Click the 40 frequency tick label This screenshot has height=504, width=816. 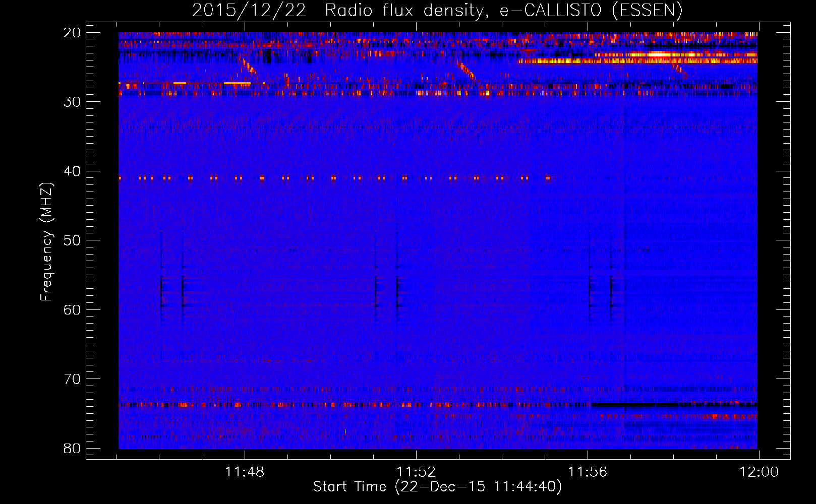click(x=73, y=171)
